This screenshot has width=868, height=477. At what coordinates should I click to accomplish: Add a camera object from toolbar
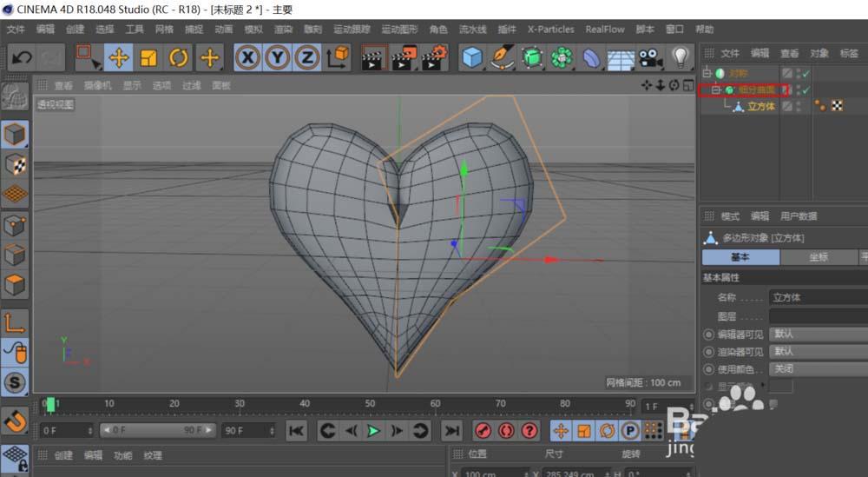(650, 58)
